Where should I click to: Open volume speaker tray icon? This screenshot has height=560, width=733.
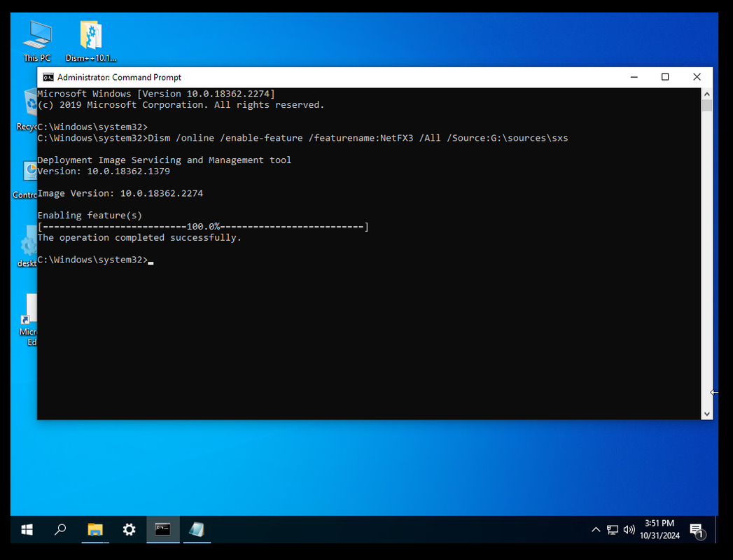[629, 530]
